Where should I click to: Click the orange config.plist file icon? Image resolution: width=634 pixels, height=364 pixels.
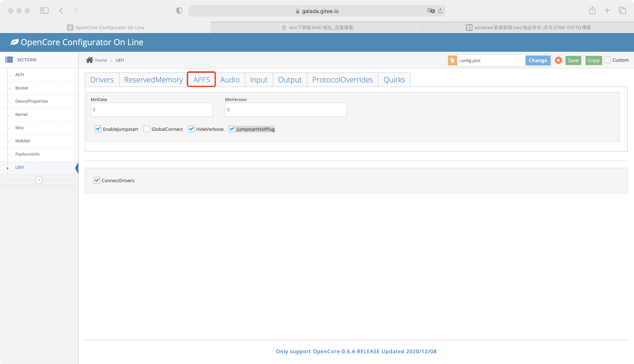tap(452, 60)
